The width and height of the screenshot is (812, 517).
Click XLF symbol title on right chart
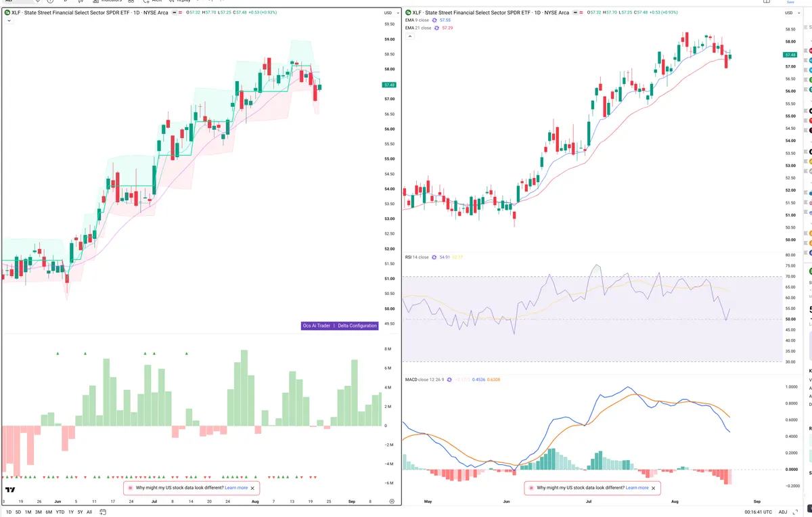point(492,12)
